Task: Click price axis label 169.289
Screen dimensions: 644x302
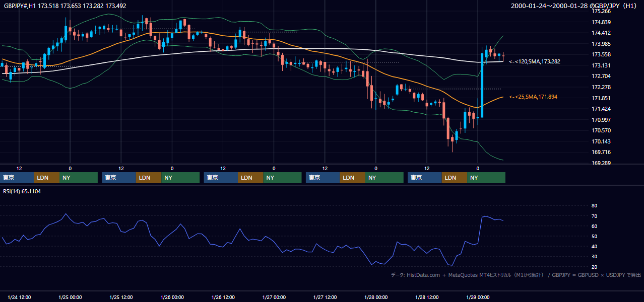Action: pos(600,163)
